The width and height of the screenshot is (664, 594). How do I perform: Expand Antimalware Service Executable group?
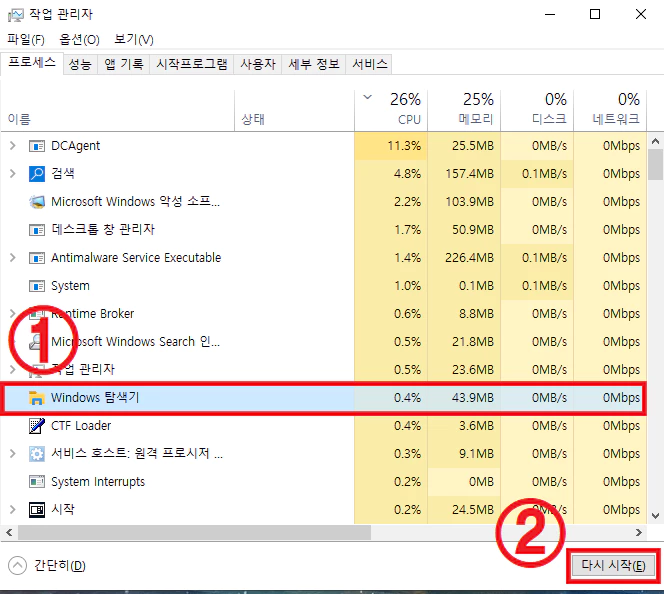(13, 258)
